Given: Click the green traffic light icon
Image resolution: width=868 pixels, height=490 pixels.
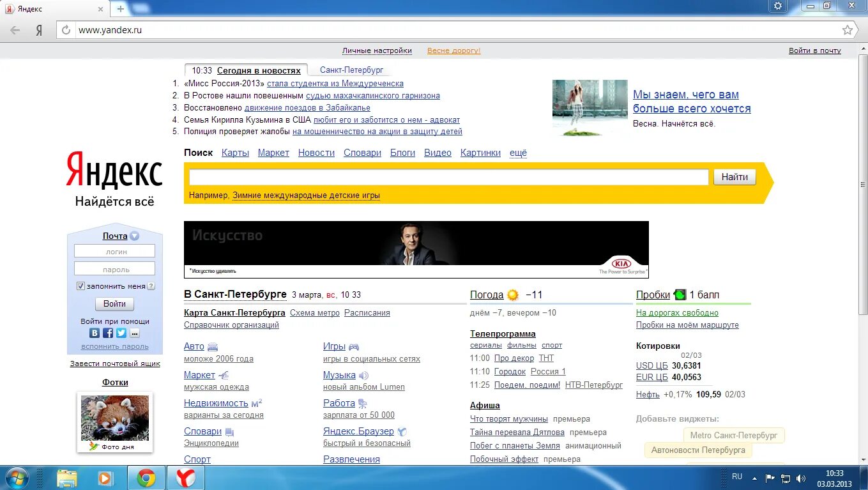Looking at the screenshot, I should [x=680, y=295].
